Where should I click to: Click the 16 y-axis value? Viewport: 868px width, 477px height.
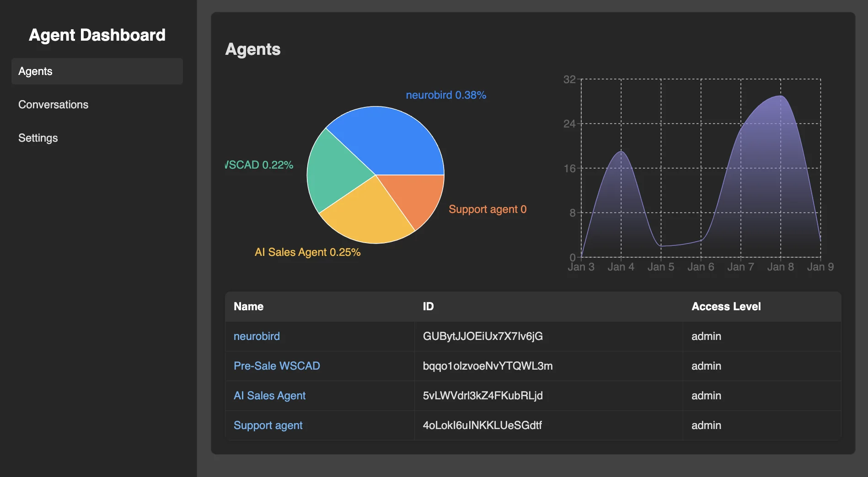click(x=569, y=169)
